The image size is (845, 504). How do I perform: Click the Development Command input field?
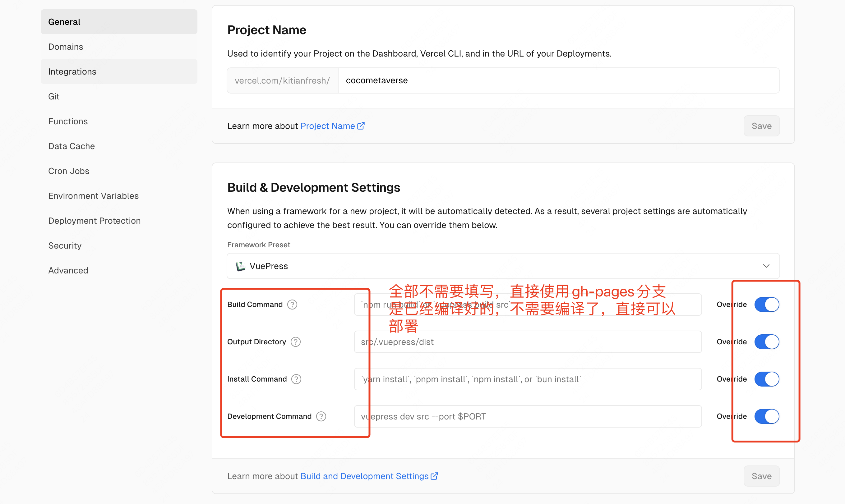click(528, 417)
